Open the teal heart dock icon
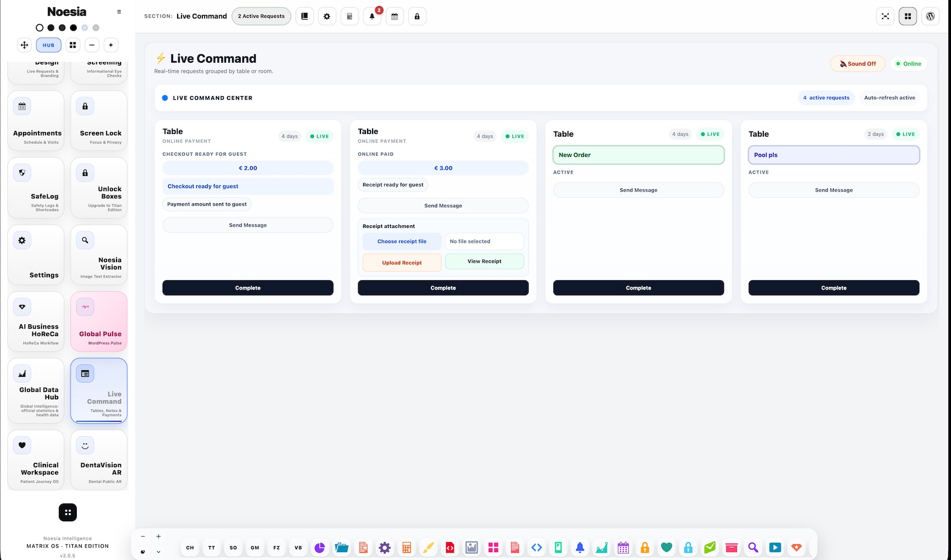 666,548
